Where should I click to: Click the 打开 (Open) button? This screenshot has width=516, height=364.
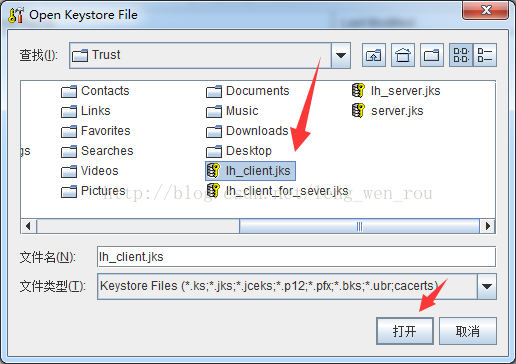click(405, 331)
